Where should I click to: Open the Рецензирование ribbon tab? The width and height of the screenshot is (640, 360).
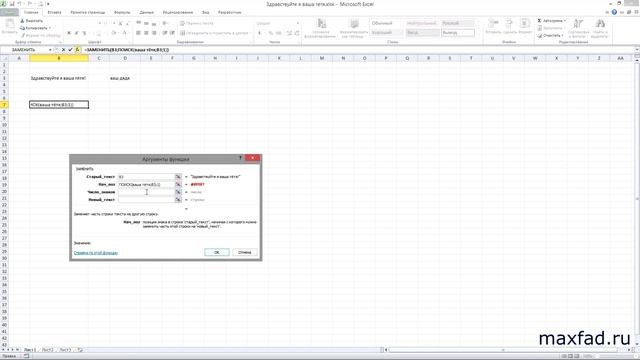[x=178, y=12]
